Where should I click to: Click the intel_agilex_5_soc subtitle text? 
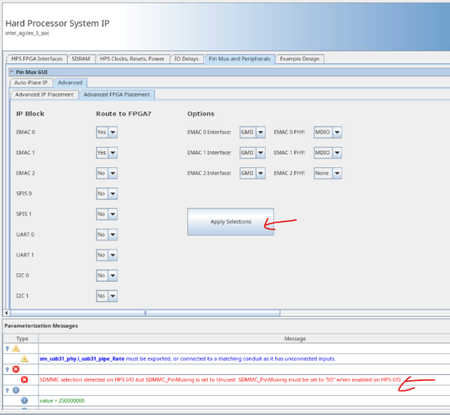[27, 33]
